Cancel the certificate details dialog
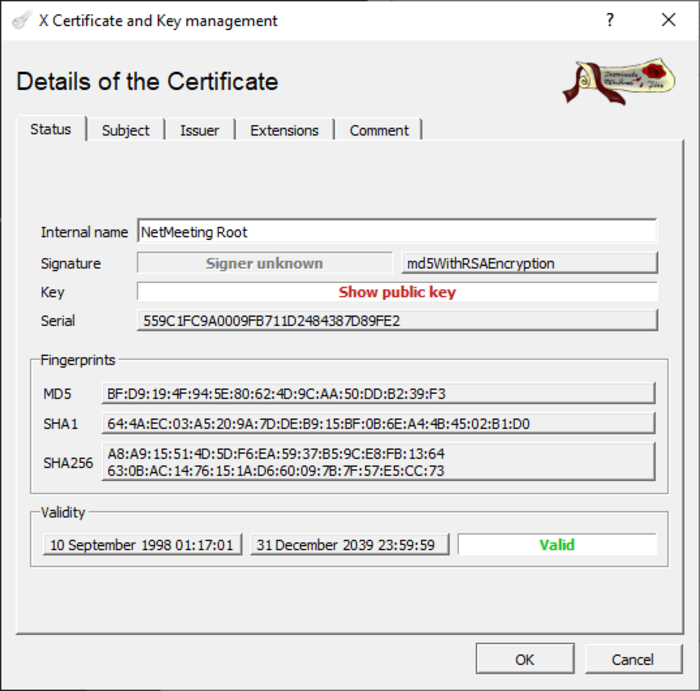 (633, 659)
